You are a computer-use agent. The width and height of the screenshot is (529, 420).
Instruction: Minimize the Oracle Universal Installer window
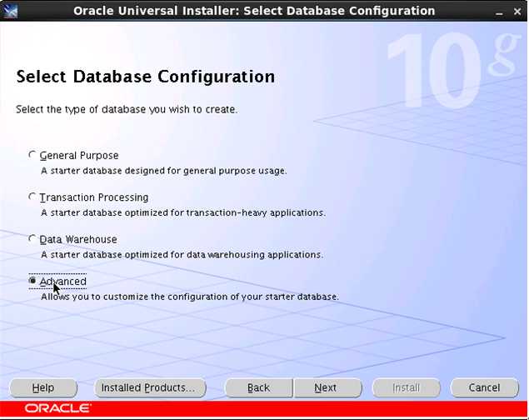pos(499,12)
